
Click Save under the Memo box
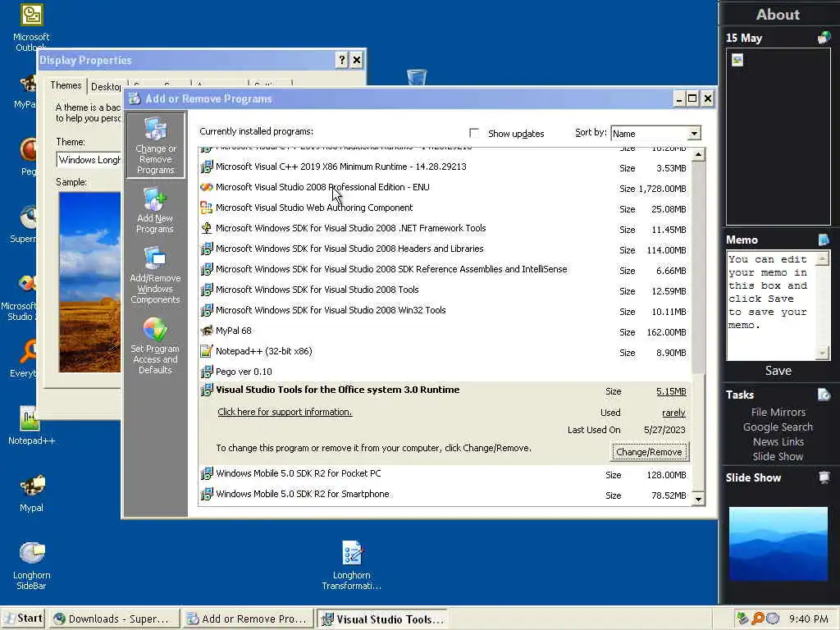coord(778,371)
